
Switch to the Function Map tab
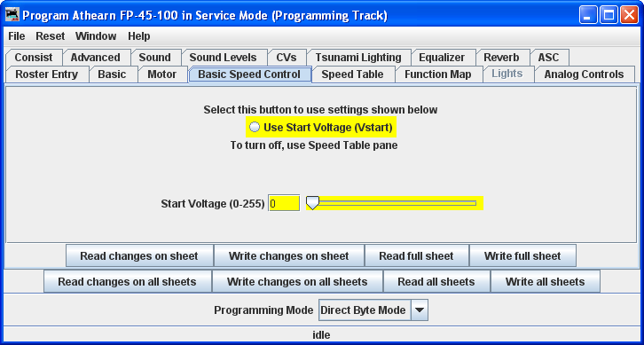pyautogui.click(x=438, y=74)
